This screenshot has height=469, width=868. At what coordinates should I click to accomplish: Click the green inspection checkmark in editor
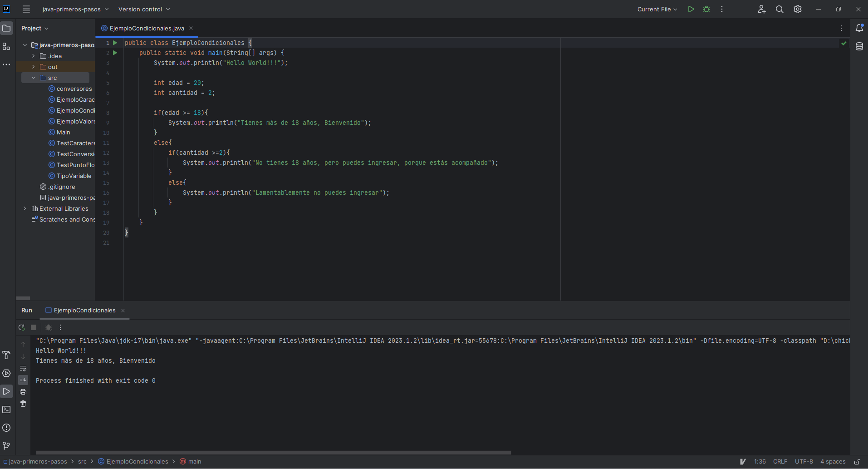pyautogui.click(x=844, y=44)
